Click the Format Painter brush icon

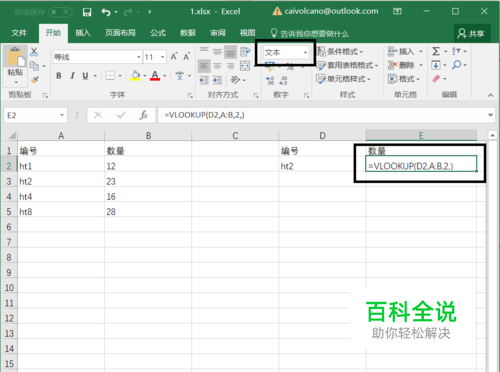(34, 80)
